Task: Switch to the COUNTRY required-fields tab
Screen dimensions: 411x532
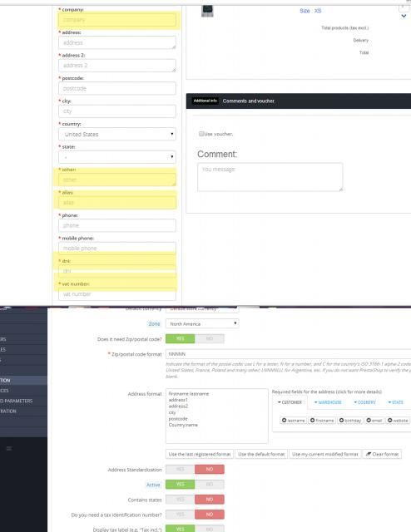Action: click(364, 402)
